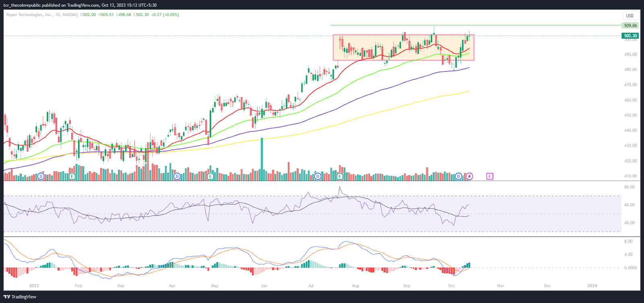Open the earnings E marker before May
The image size is (644, 303).
(210, 176)
